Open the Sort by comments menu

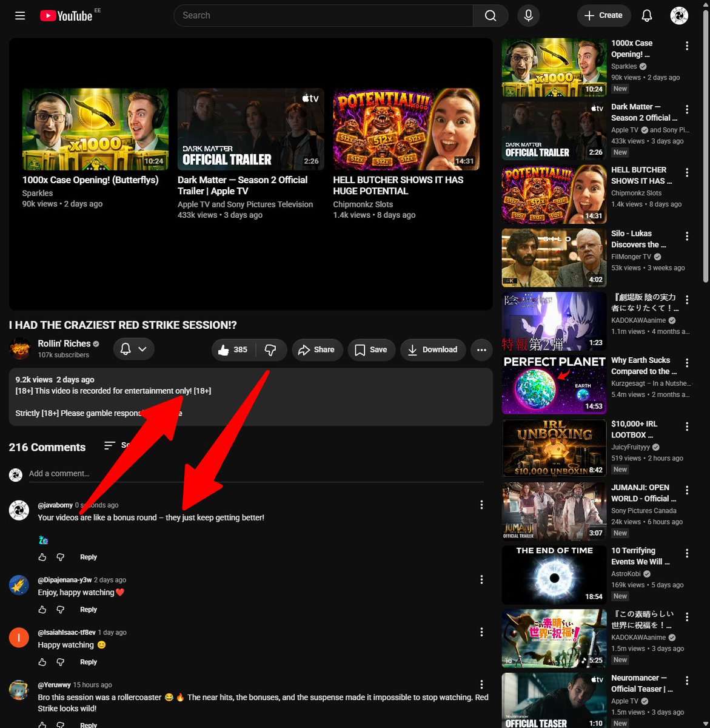[x=118, y=446]
